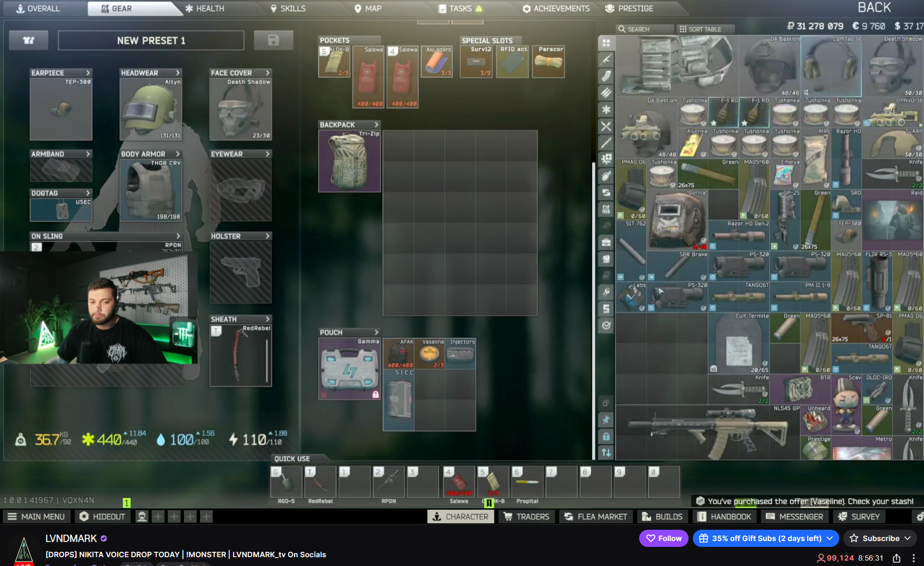Follow the LVNDMARK channel
This screenshot has width=924, height=566.
tap(663, 538)
